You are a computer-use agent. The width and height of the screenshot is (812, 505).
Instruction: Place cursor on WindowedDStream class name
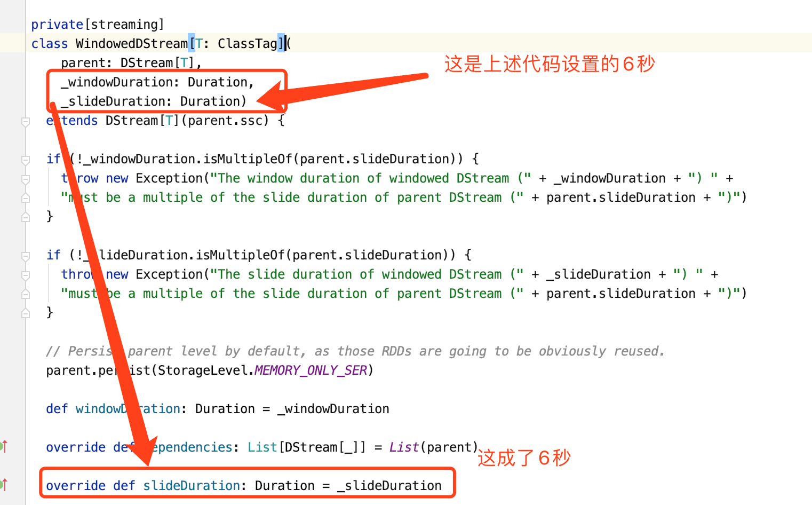132,44
